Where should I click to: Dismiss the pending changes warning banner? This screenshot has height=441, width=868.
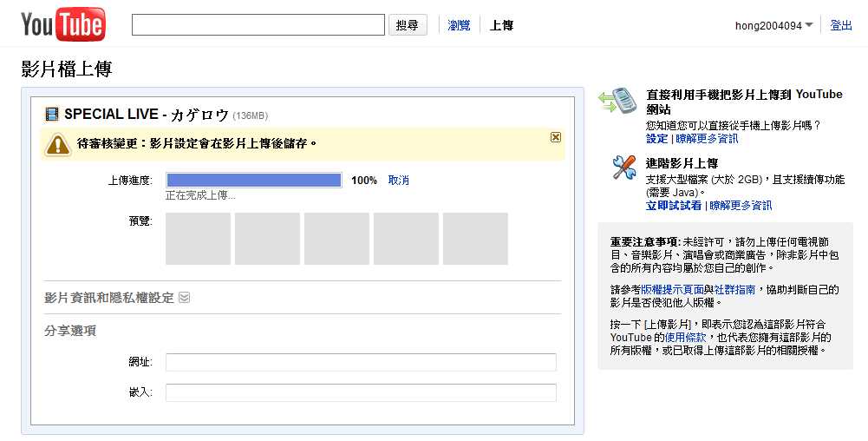click(556, 137)
